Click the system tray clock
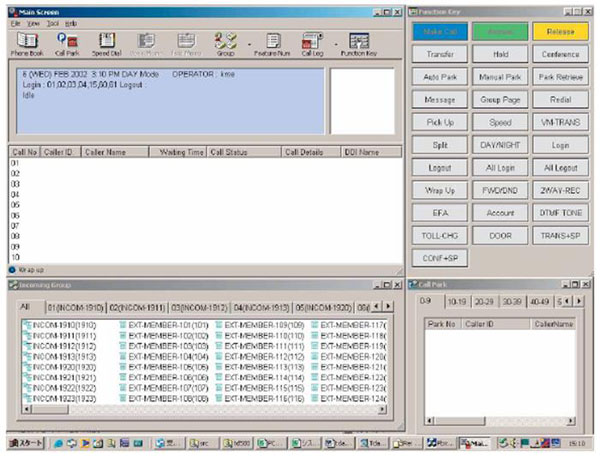This screenshot has height=457, width=600. (x=577, y=444)
